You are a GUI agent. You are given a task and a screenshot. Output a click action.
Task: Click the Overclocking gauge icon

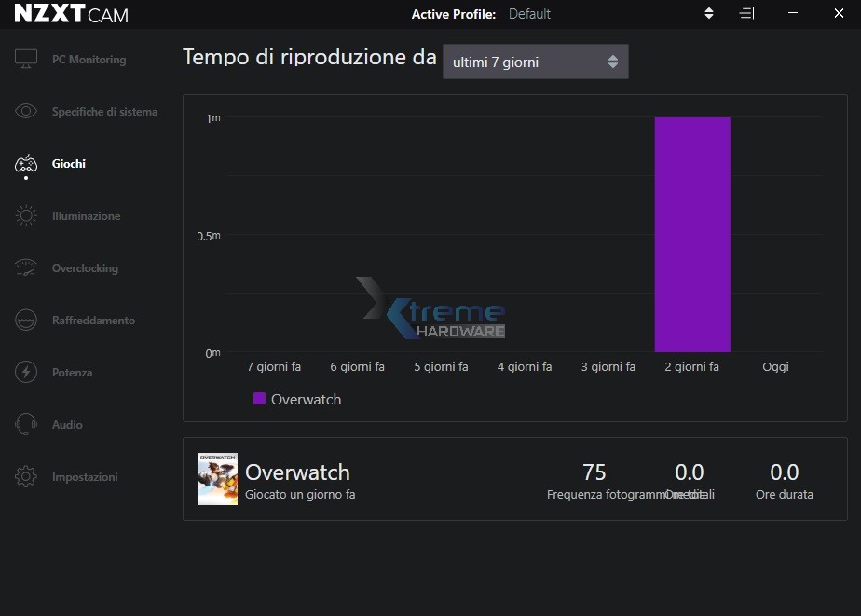[26, 268]
